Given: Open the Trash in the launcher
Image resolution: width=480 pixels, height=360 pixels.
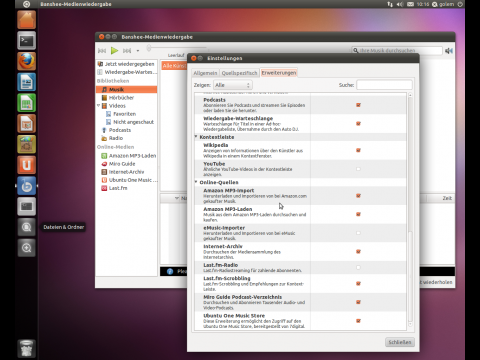Looking at the screenshot, I should click(x=27, y=348).
